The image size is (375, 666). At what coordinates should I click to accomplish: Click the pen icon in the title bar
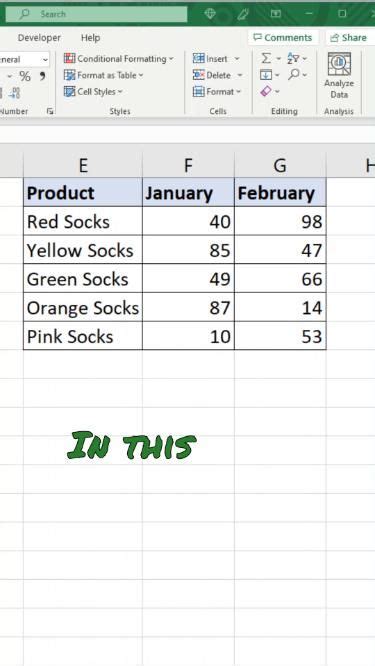point(243,14)
